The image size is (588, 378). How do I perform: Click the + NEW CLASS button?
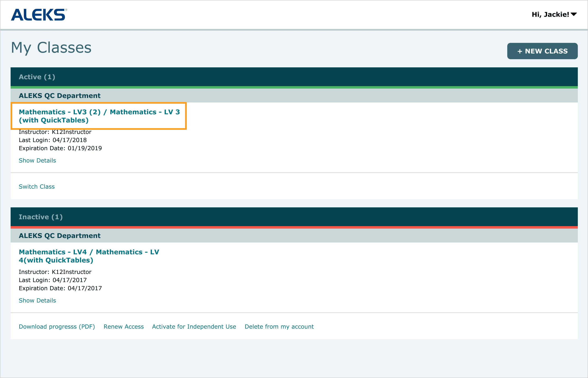click(542, 51)
